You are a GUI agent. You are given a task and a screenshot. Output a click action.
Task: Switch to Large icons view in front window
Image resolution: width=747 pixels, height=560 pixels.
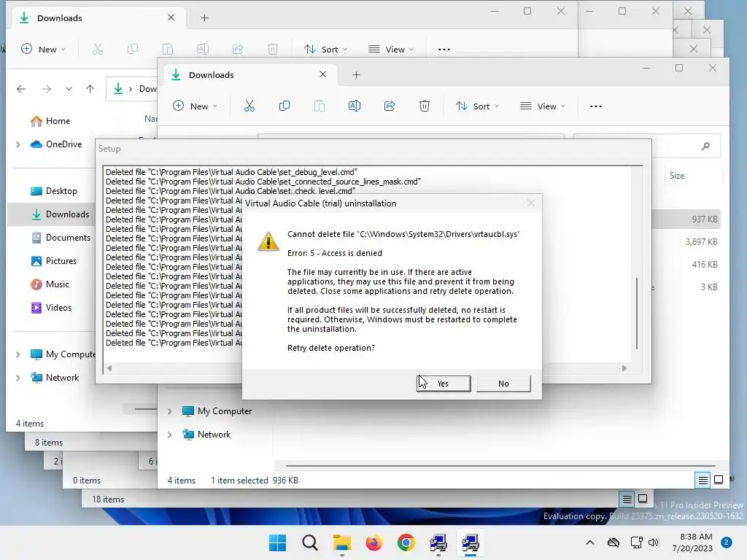click(719, 480)
